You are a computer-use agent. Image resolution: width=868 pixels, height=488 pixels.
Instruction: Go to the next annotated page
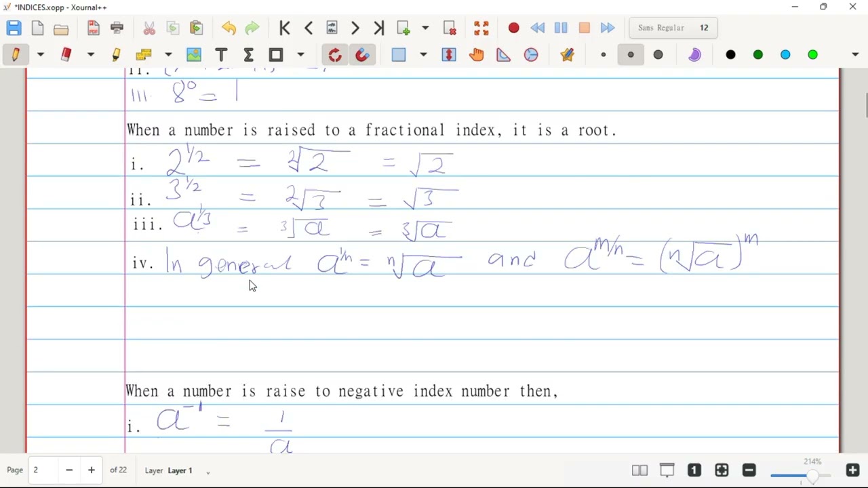332,28
